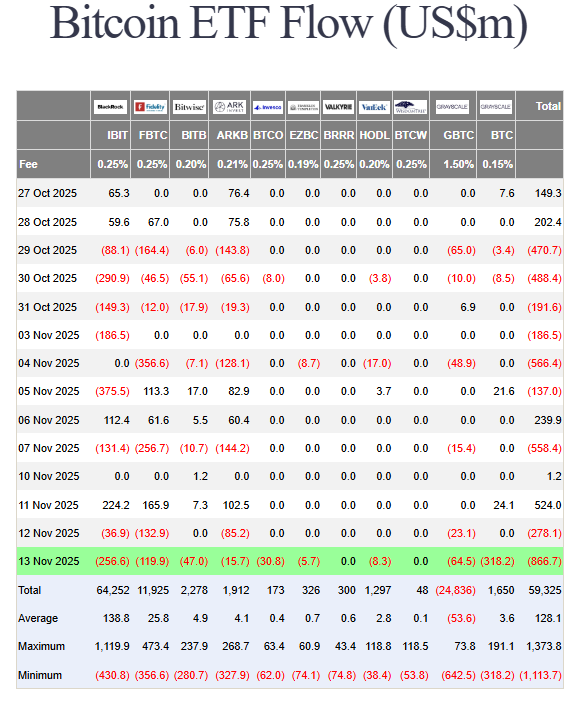
Task: Click the 239.9 total on 06 Nov
Action: coord(548,420)
